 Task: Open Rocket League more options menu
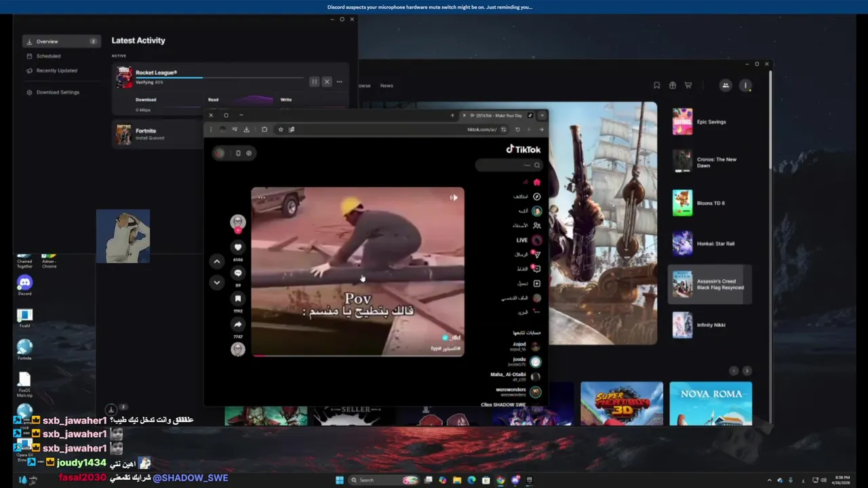[x=339, y=81]
